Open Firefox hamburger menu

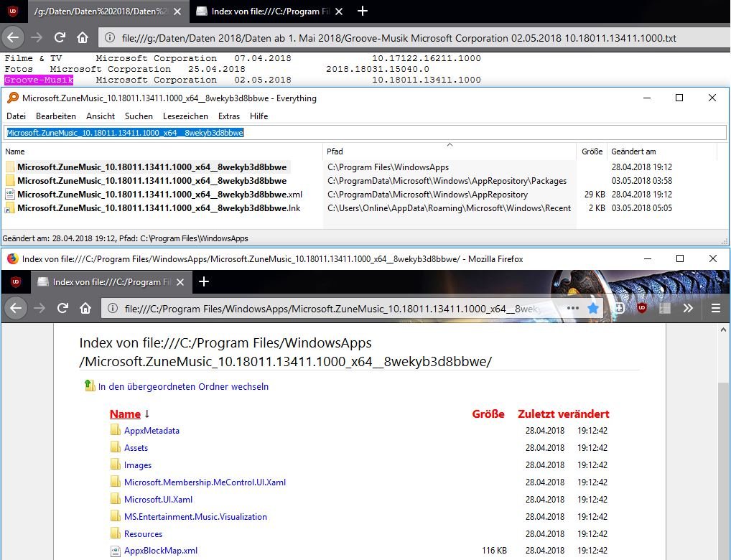click(x=716, y=308)
